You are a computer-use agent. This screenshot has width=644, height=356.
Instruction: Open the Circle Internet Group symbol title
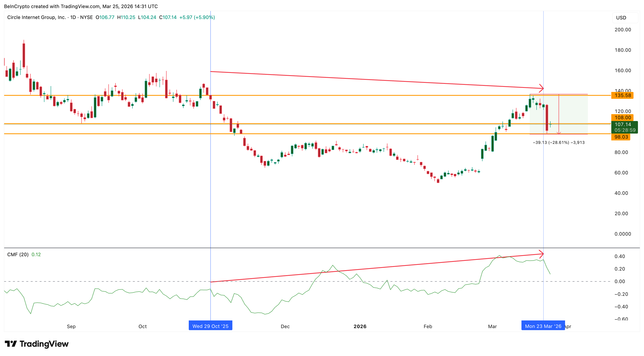coord(37,17)
